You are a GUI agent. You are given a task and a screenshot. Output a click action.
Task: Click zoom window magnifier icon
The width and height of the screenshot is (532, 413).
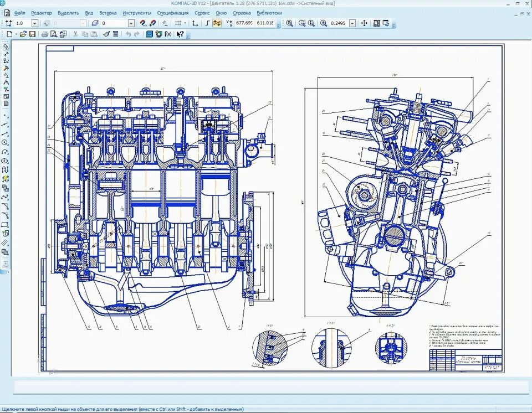[289, 23]
